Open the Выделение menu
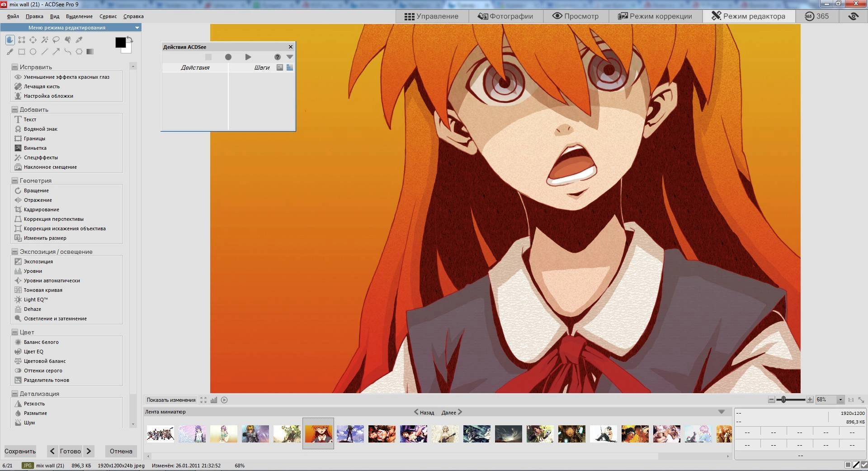The height and width of the screenshot is (471, 868). click(79, 16)
